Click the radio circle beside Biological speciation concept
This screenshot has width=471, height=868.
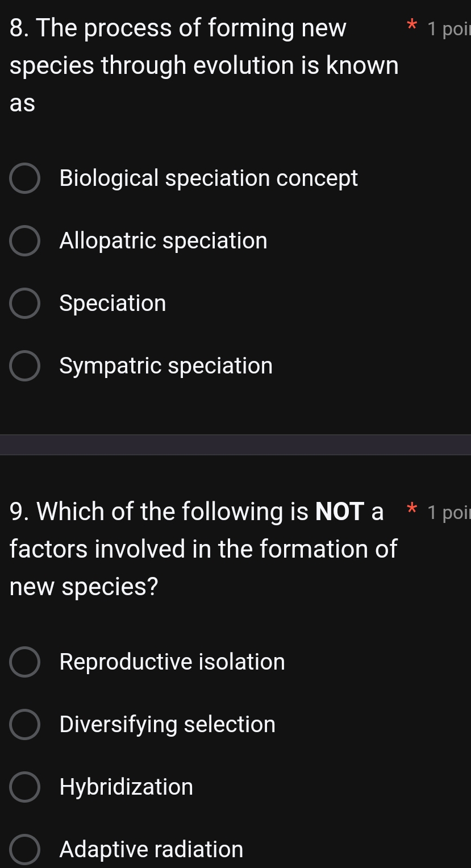coord(24,178)
